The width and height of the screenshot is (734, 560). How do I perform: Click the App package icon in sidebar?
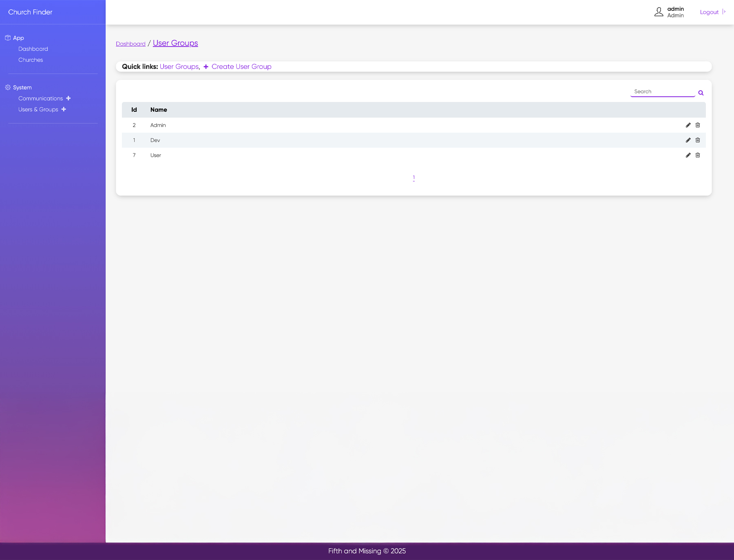[x=7, y=37]
